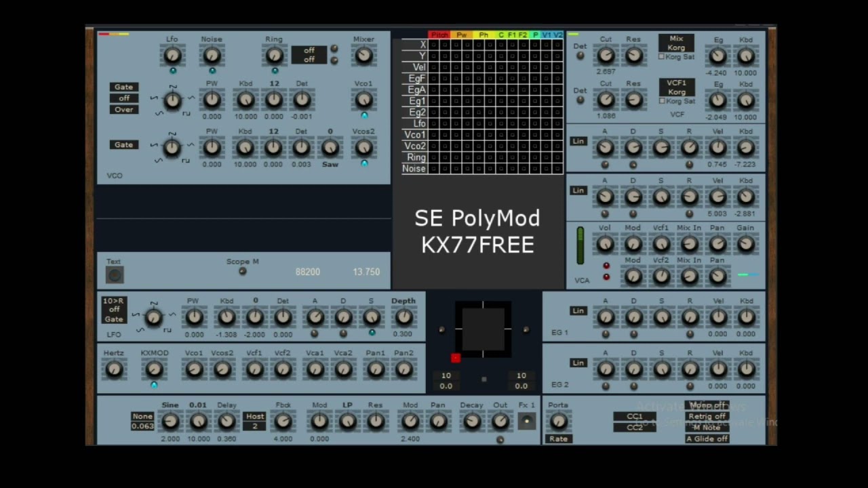
Task: Open the Host 2 sync selector
Action: click(x=255, y=421)
